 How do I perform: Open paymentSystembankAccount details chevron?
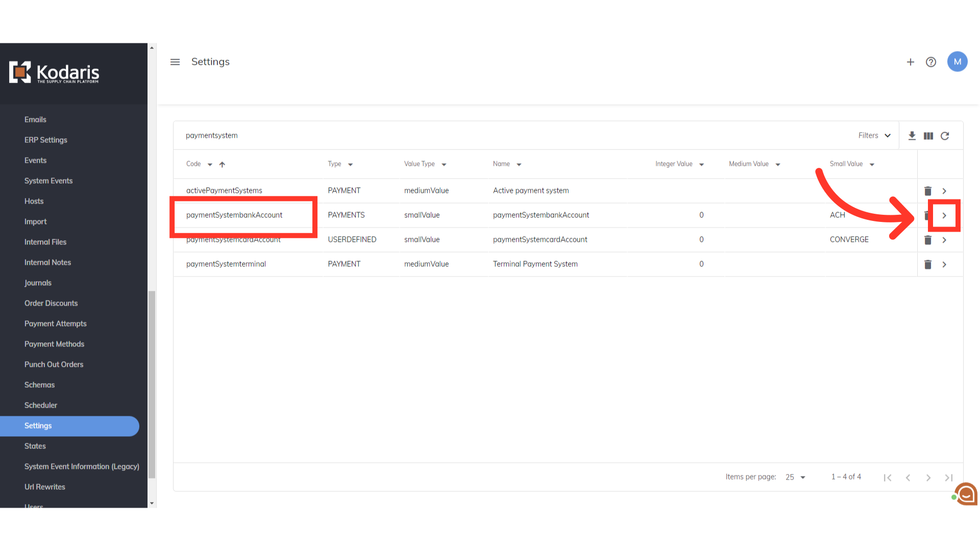click(944, 215)
